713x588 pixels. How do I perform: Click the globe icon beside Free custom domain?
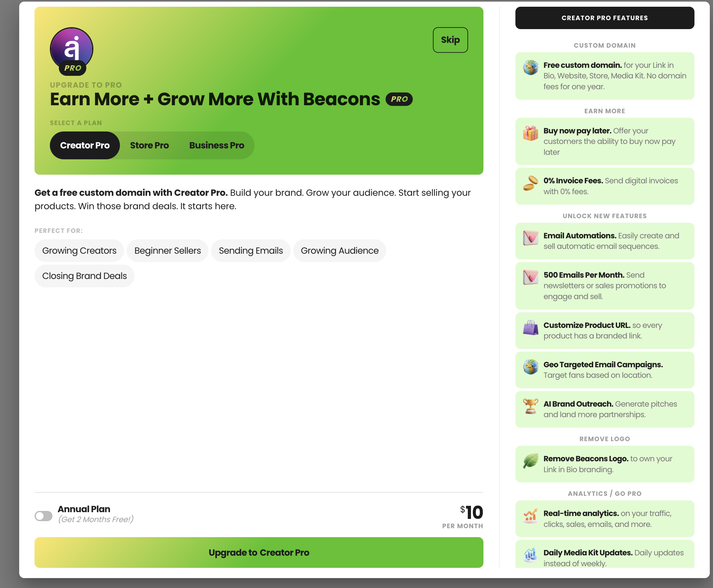[x=530, y=68]
